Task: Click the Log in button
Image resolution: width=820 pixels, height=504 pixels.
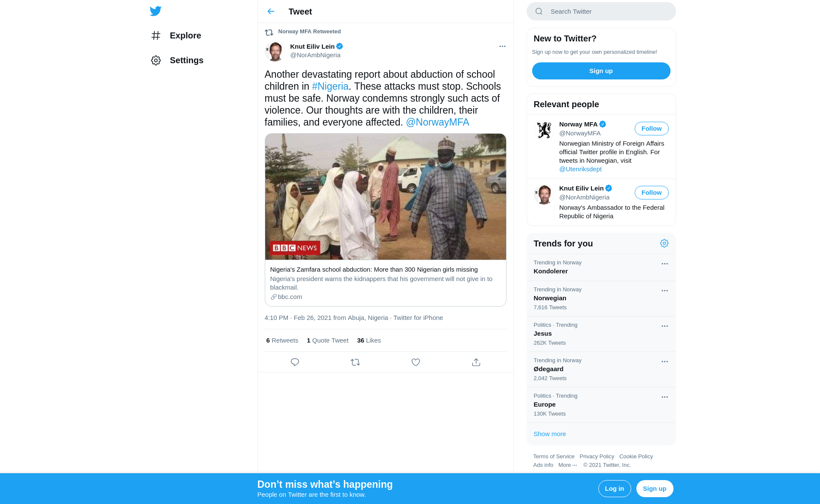Action: pos(614,489)
